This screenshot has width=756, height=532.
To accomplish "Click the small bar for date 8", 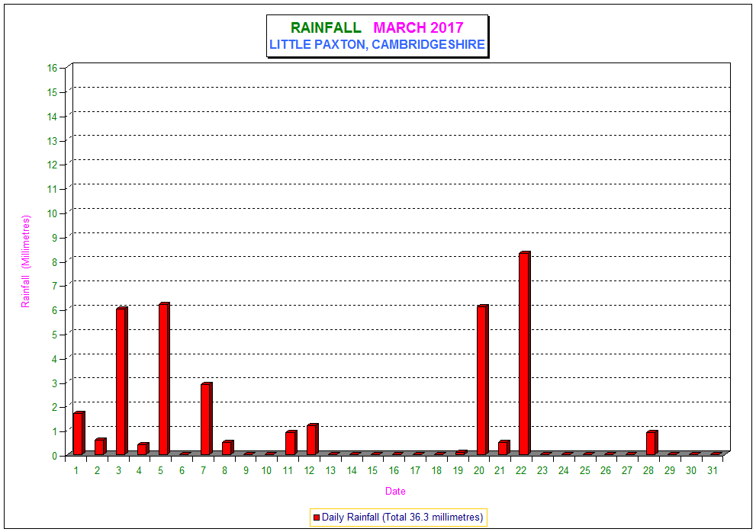I will point(227,447).
